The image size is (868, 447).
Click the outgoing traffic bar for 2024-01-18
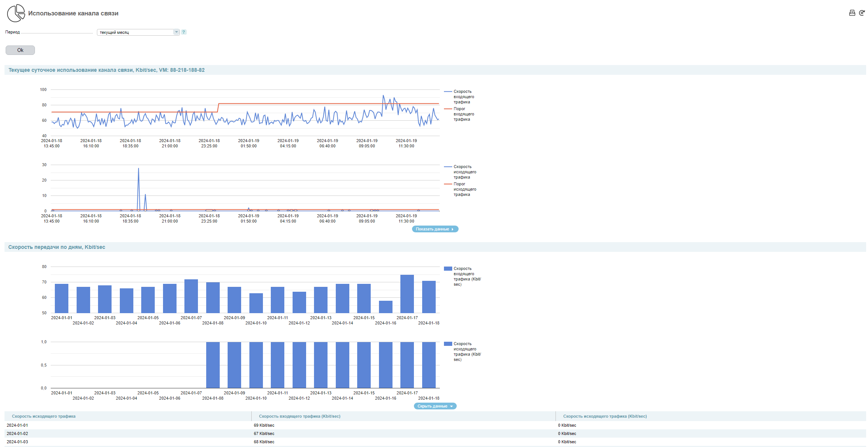pos(429,365)
